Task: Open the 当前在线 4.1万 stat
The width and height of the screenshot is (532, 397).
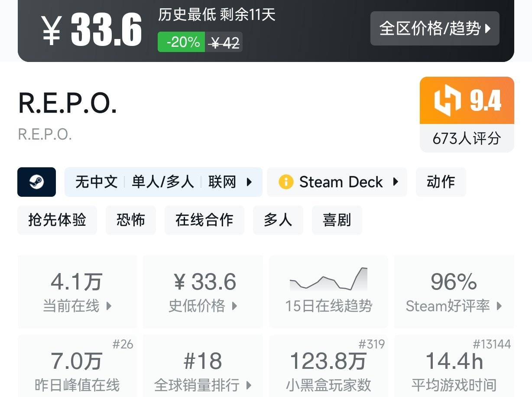Action: [x=77, y=291]
